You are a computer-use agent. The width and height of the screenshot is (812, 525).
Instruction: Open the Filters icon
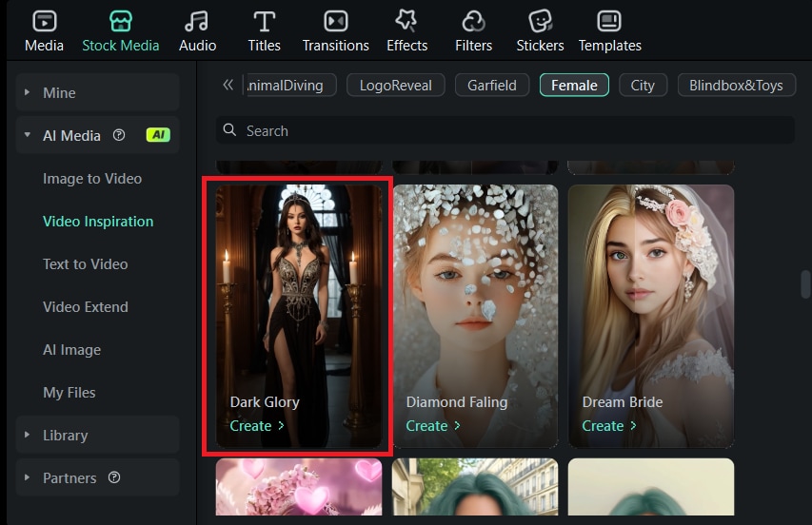(473, 22)
